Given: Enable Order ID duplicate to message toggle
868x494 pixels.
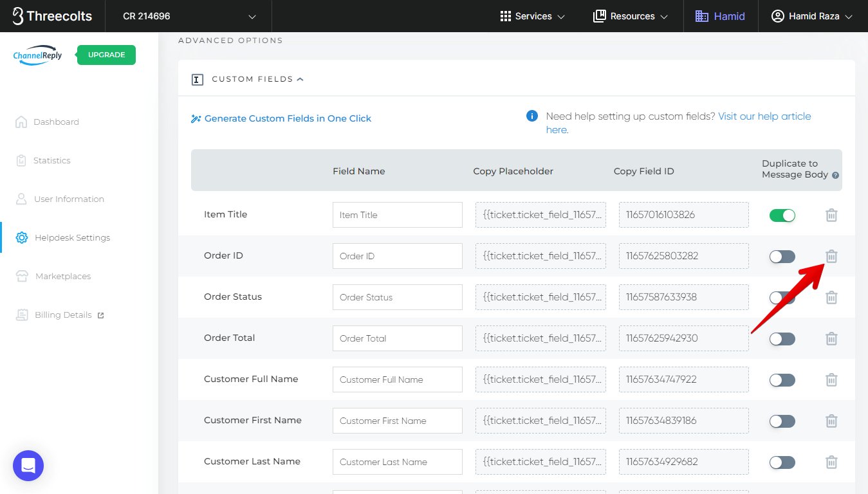Looking at the screenshot, I should (782, 257).
